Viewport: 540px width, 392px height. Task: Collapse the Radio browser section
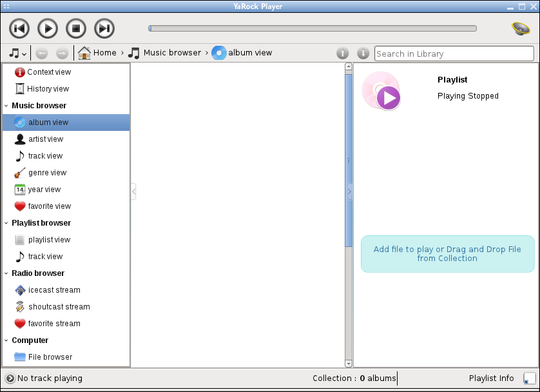point(6,273)
